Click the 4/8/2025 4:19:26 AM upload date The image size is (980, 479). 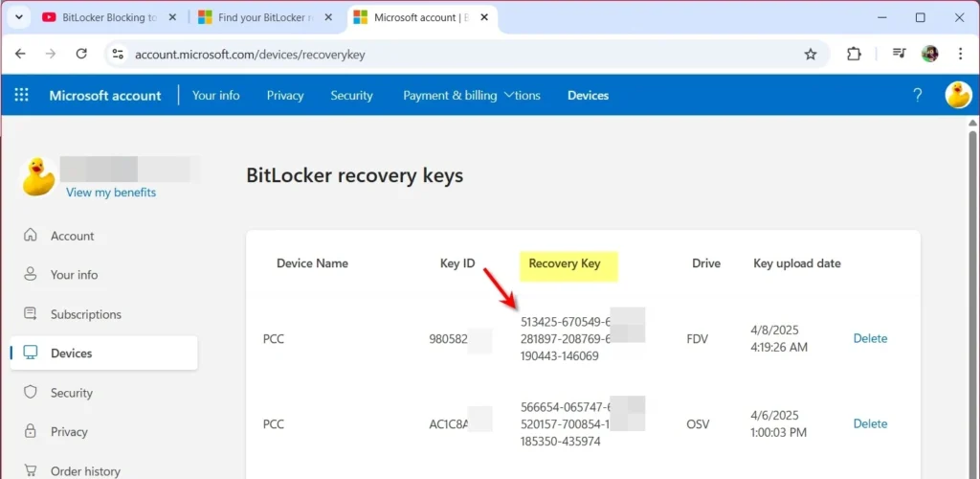point(779,338)
